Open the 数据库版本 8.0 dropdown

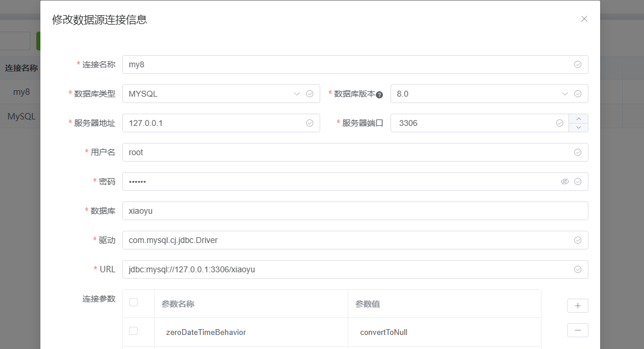pos(489,94)
